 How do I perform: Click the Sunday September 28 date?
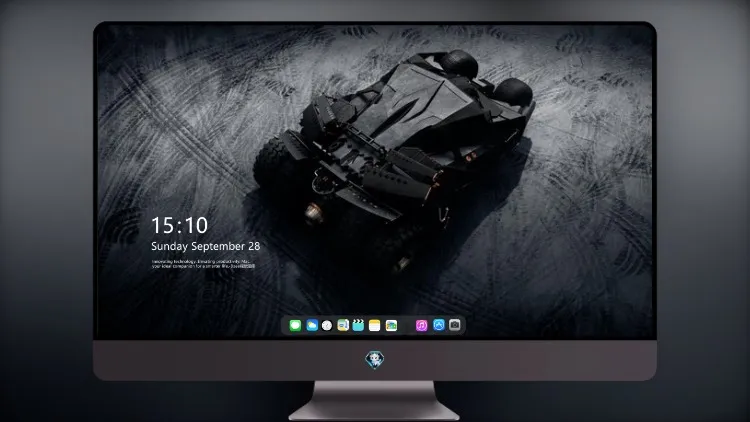(206, 246)
